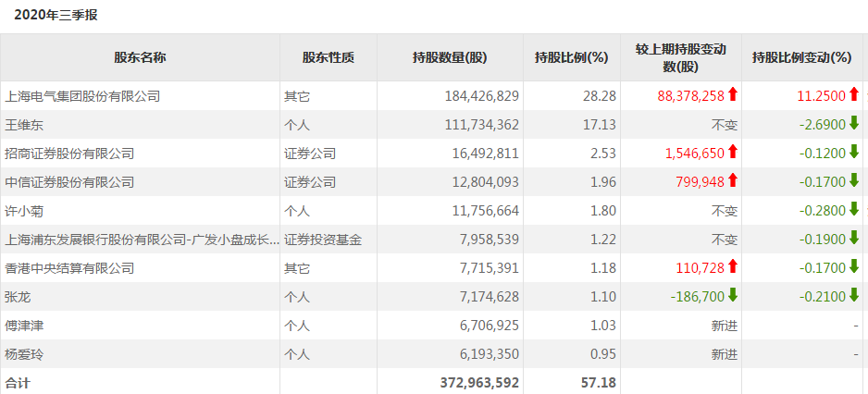
Task: Open shareholder 王维东
Action: [x=24, y=125]
